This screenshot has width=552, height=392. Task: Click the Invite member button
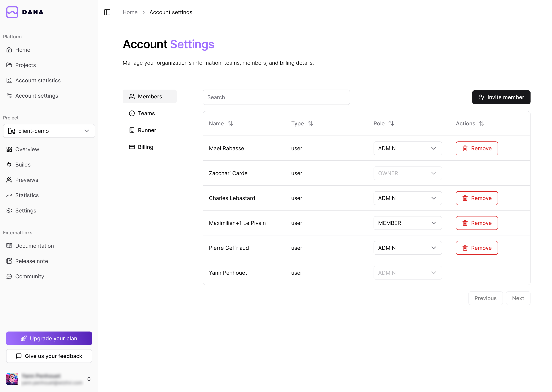click(501, 97)
